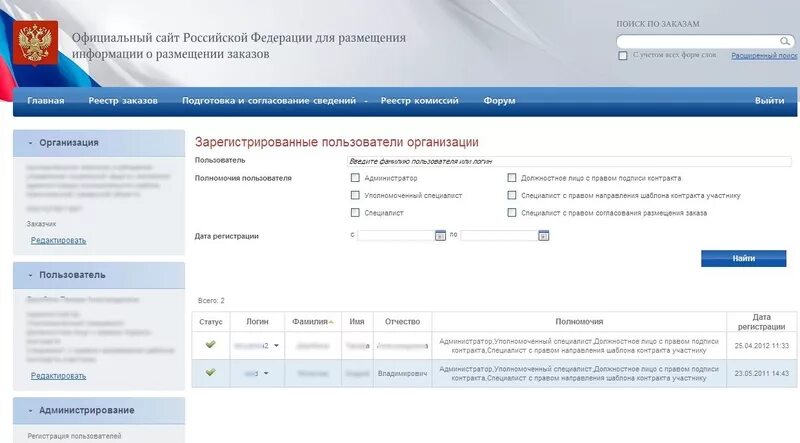
Task: Go to the Главная menu item
Action: 46,101
